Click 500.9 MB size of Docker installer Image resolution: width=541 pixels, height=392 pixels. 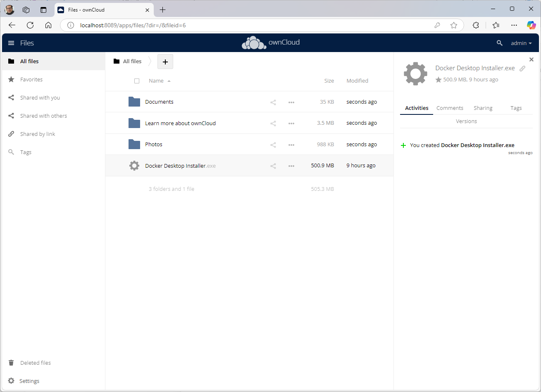(x=322, y=165)
